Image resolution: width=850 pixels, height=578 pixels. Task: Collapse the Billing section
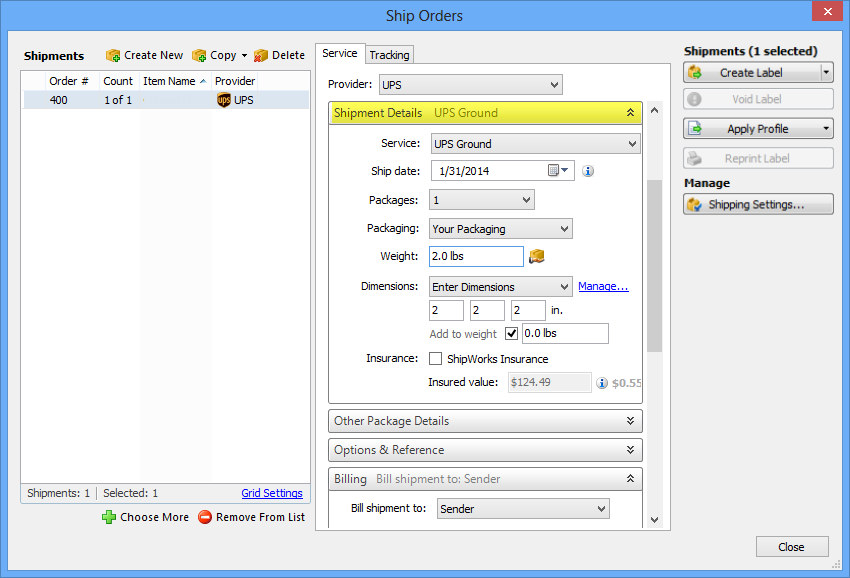(630, 479)
